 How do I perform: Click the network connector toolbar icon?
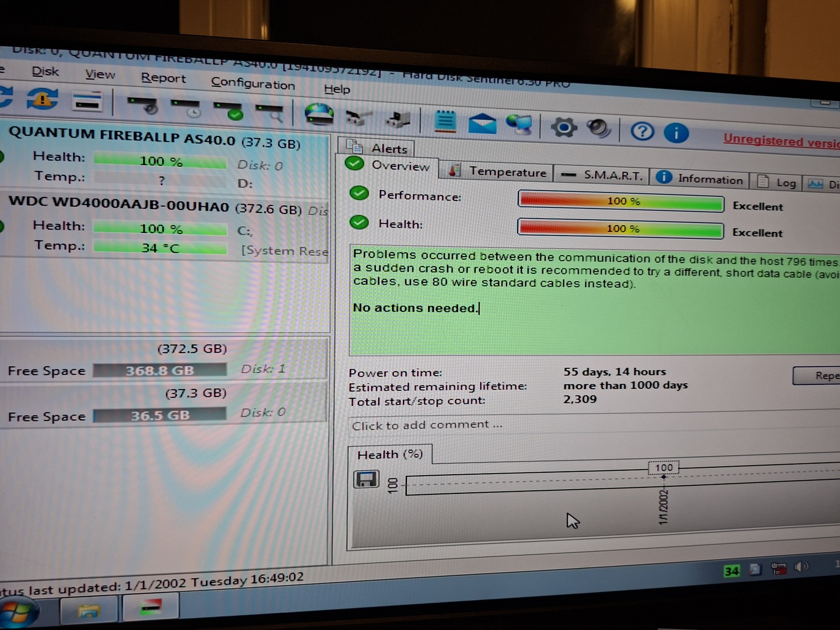coord(359,118)
